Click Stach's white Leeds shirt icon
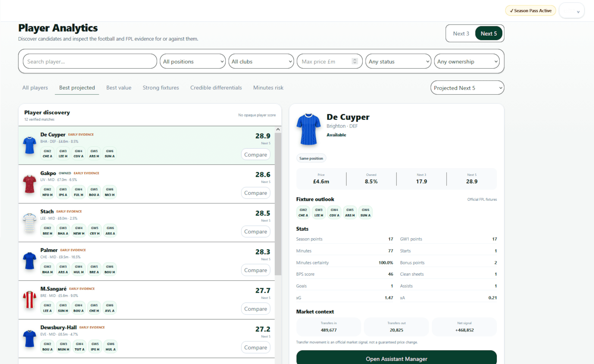Screen dimensions: 594x364 [x=29, y=223]
